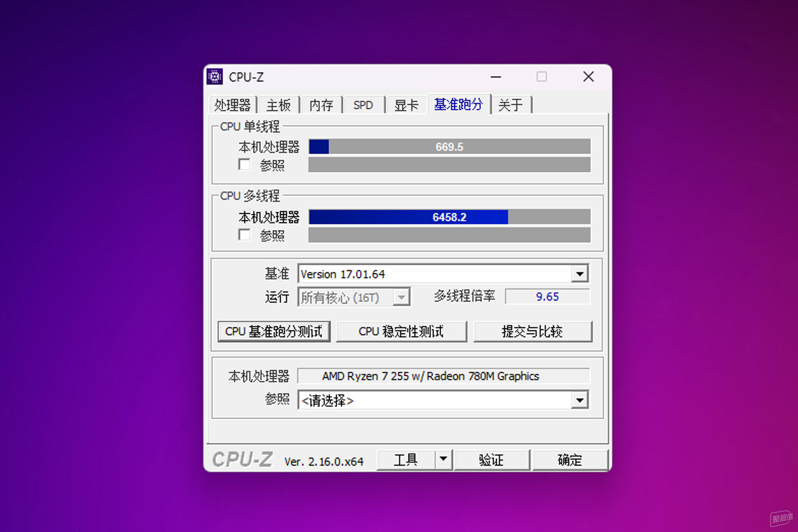Click the single-thread 669.5 score bar
Viewport: 798px width, 532px height.
(x=449, y=147)
